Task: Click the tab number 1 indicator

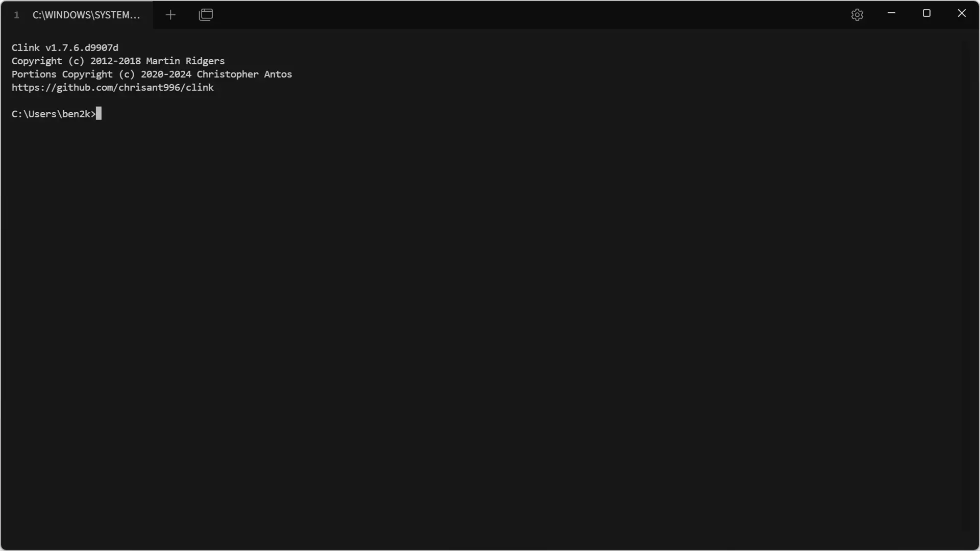Action: tap(16, 15)
